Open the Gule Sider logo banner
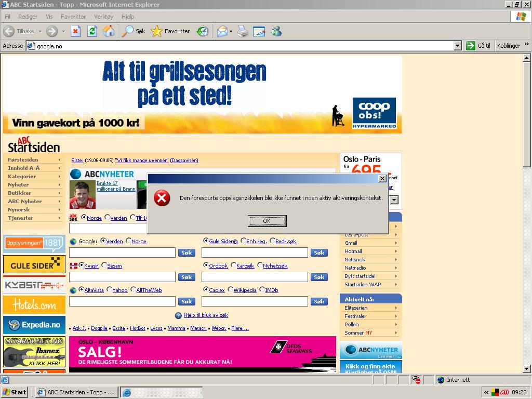 click(34, 264)
